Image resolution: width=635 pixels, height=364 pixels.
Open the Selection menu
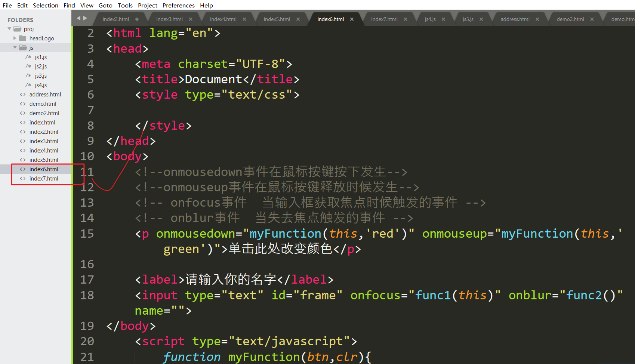46,5
